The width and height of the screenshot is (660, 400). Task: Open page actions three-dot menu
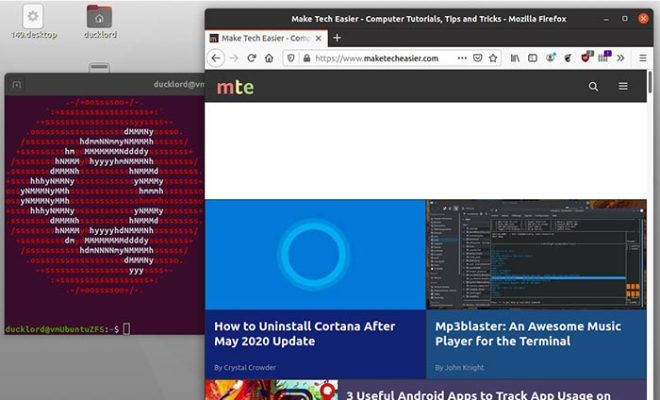(x=462, y=58)
